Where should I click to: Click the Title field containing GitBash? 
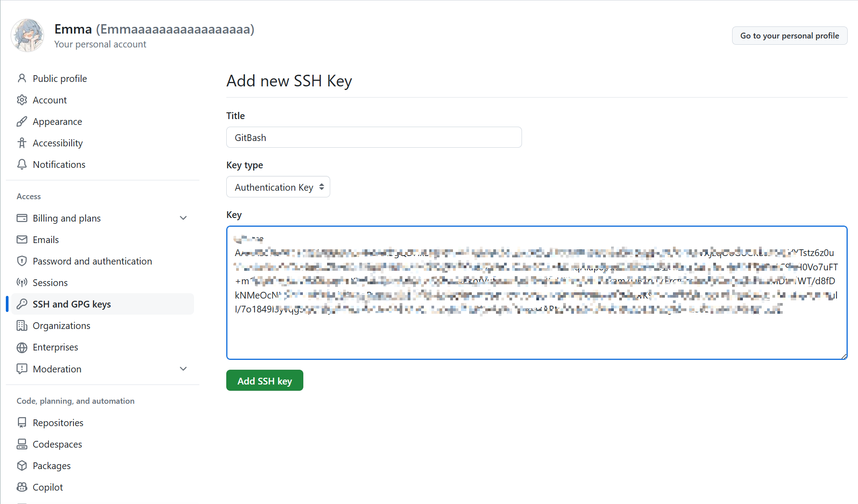point(374,137)
